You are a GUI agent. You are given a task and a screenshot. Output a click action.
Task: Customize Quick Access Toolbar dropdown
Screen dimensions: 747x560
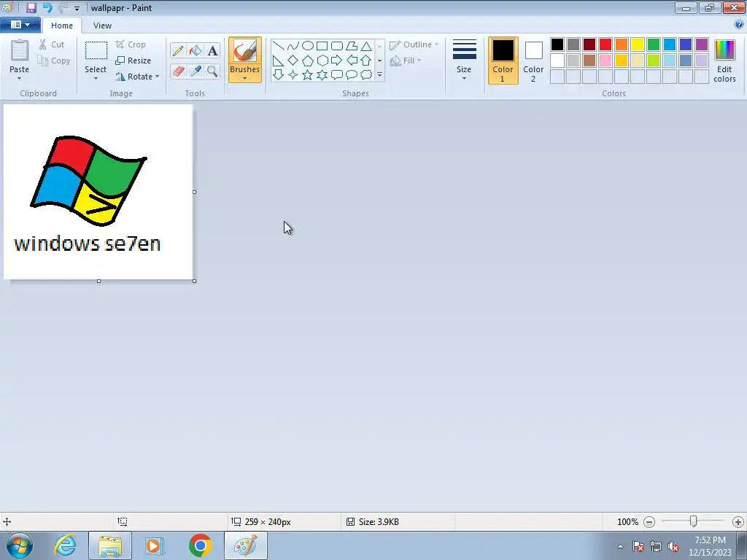tap(77, 8)
